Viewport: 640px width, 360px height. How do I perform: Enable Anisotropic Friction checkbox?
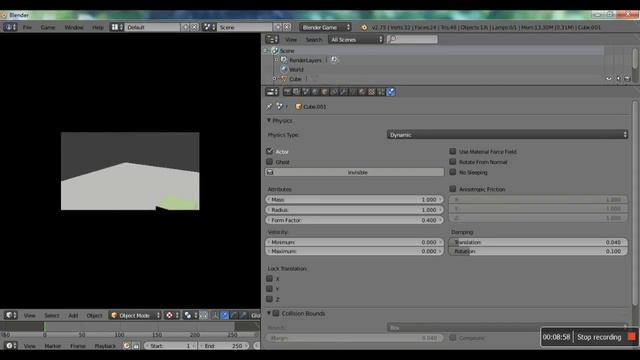pyautogui.click(x=453, y=189)
